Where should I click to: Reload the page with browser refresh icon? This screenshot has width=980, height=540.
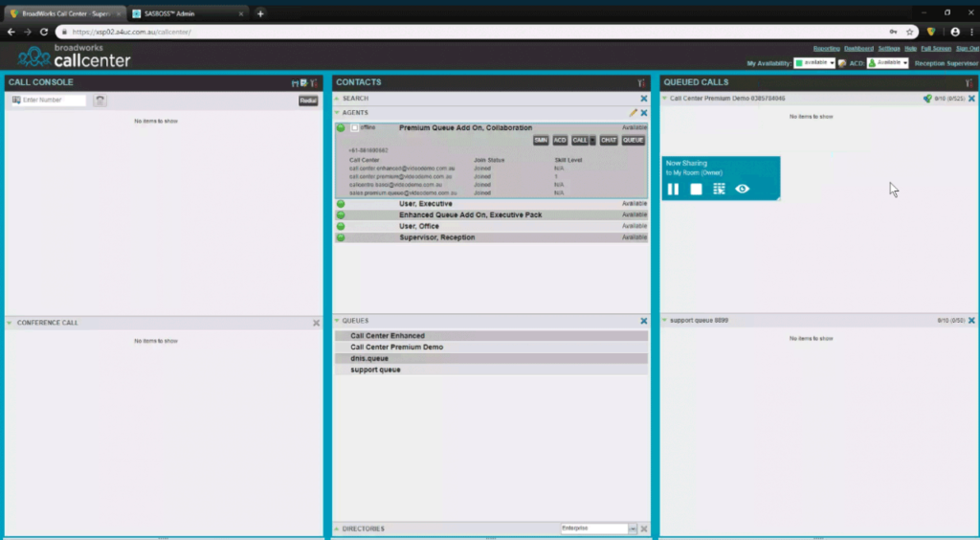coord(44,32)
